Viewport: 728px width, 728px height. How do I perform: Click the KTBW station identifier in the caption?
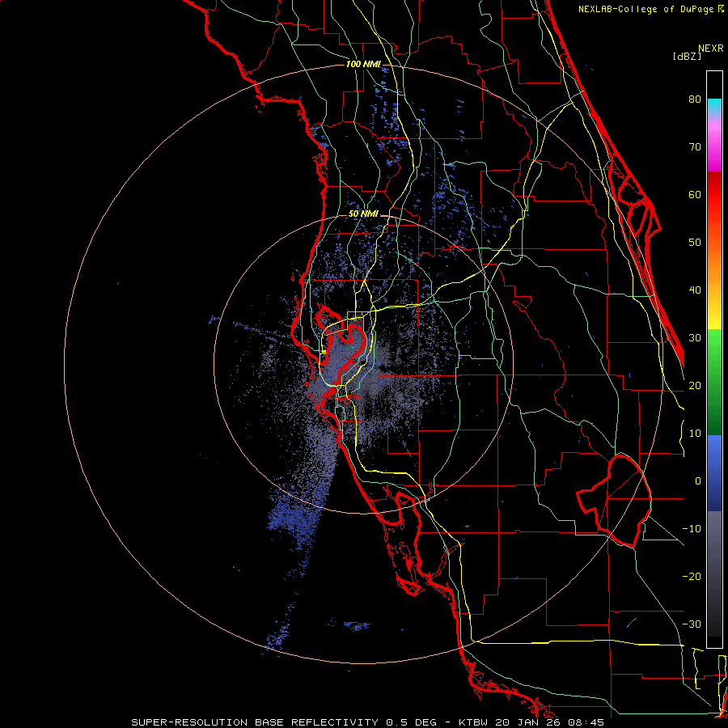[x=475, y=722]
